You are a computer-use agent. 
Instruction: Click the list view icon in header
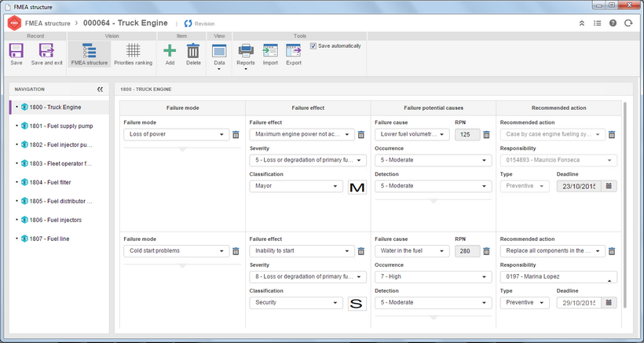(597, 24)
